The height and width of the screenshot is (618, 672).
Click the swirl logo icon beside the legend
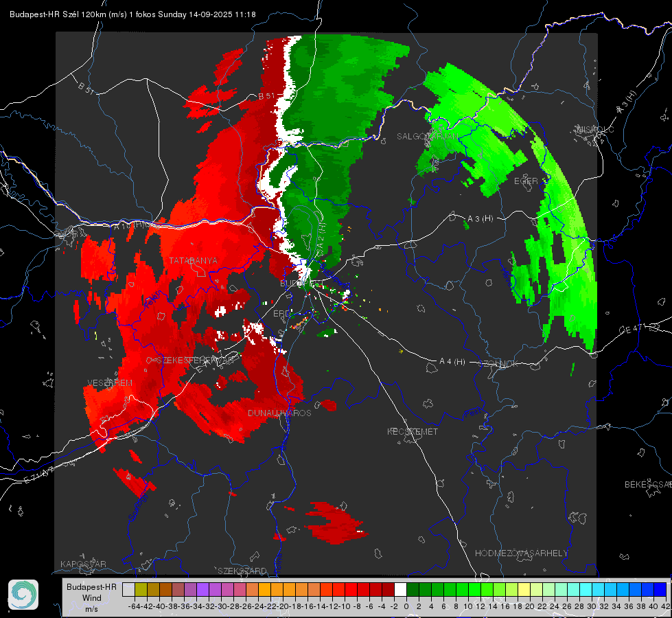23,595
